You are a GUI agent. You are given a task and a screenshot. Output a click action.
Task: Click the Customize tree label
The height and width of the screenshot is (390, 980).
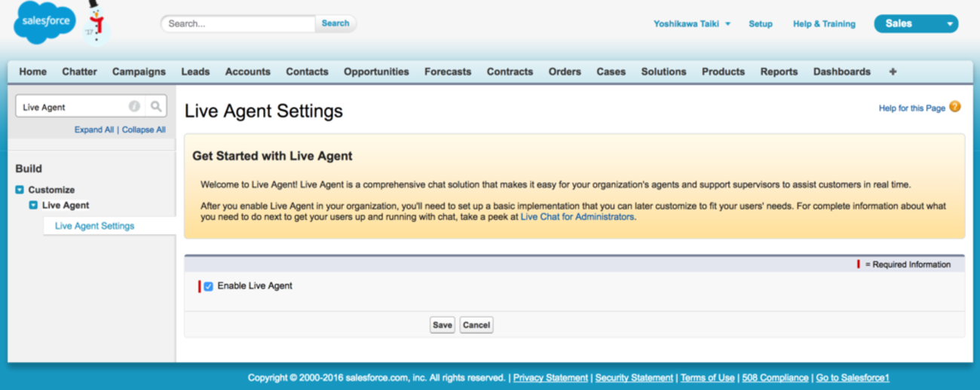(51, 190)
